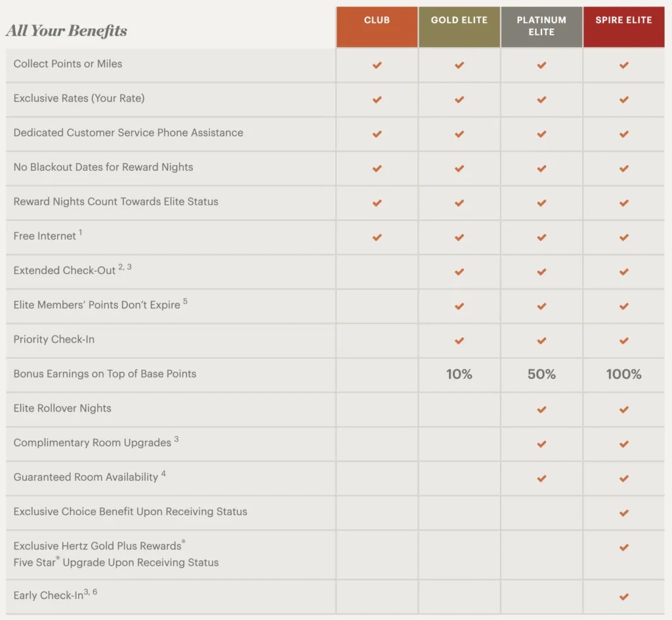Click the 100% bonus earnings value
Screen dimensions: 672x620
[623, 374]
